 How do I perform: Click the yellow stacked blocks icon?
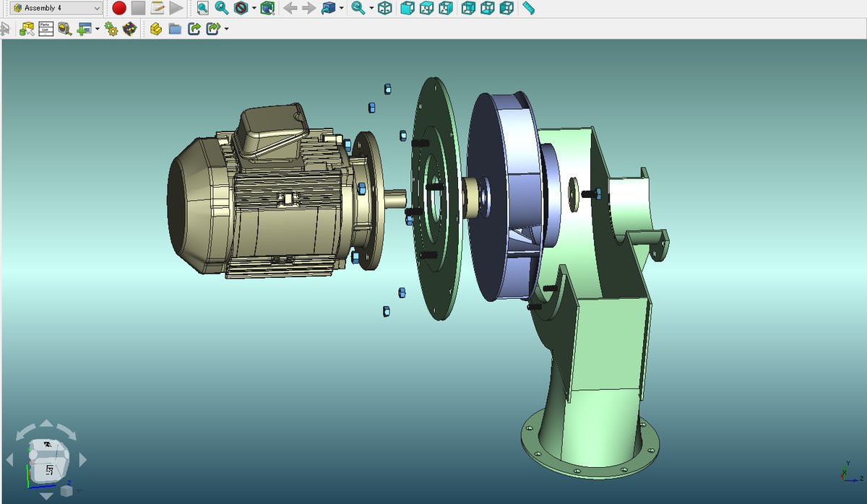[155, 29]
